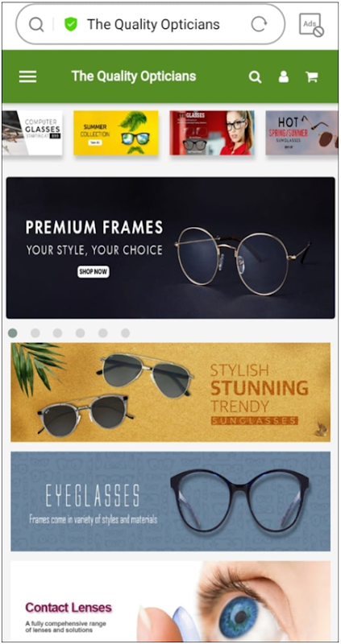
Task: Click the ad blocker icon
Action: point(311,25)
